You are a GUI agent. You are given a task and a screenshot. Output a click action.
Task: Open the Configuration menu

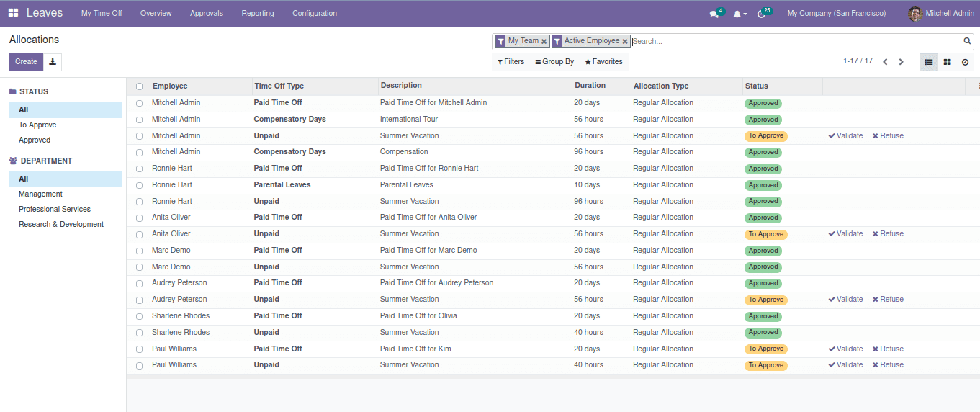[314, 13]
